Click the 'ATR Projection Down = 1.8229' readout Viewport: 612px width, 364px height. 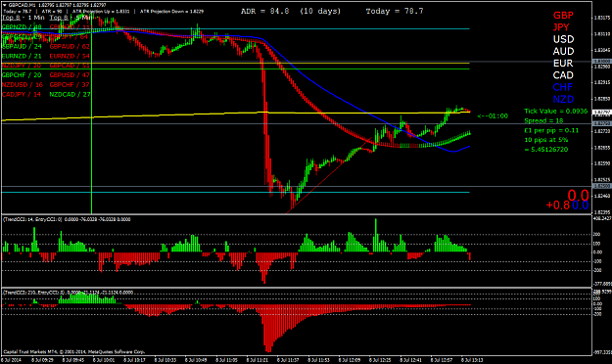point(171,12)
